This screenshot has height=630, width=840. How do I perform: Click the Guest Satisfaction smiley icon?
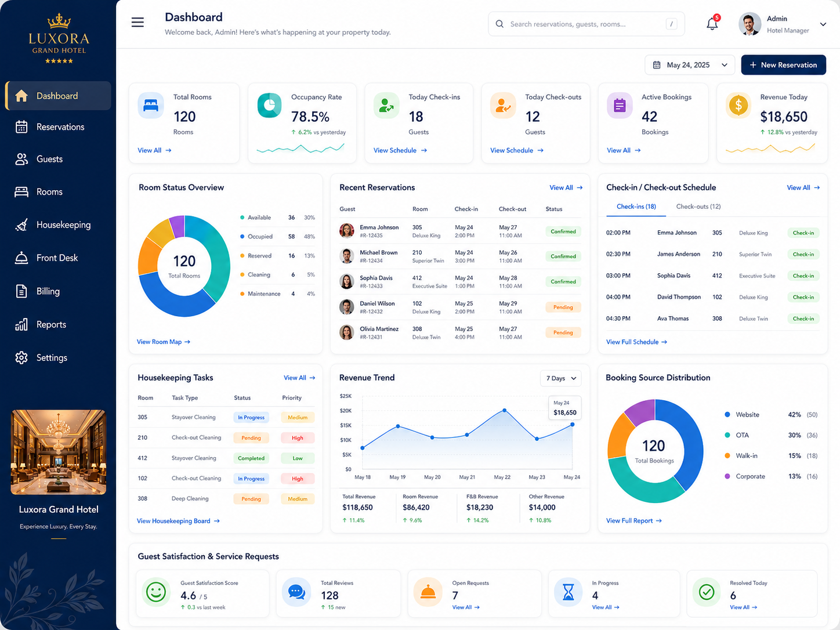pyautogui.click(x=155, y=592)
